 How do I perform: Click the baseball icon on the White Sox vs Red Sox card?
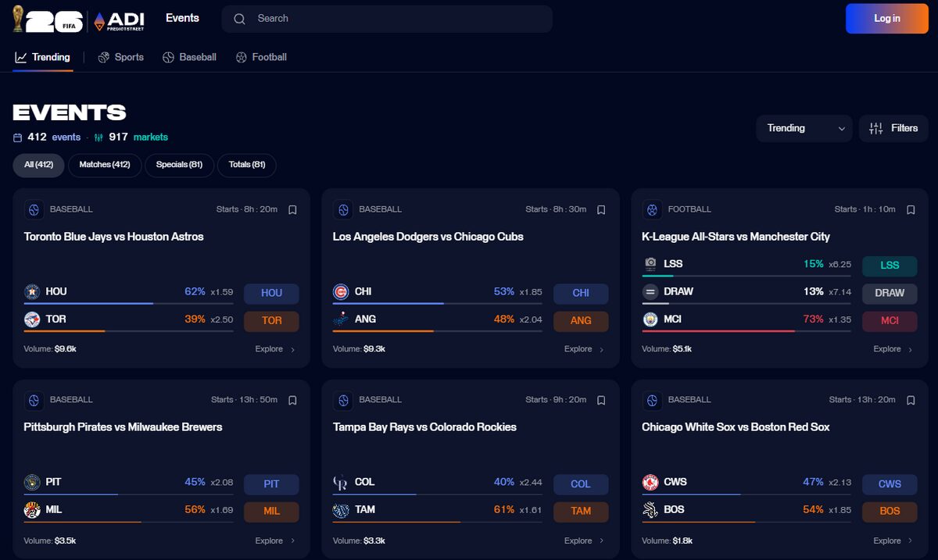pyautogui.click(x=652, y=401)
